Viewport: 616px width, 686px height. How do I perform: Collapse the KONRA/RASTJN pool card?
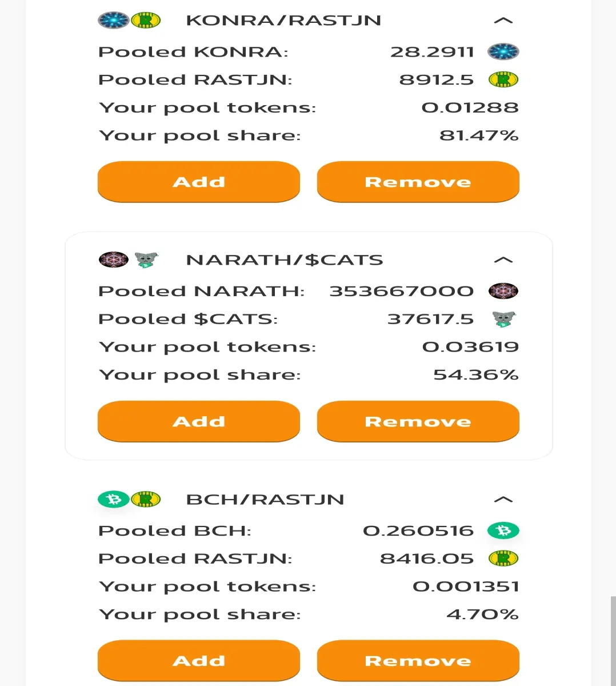[x=503, y=21]
